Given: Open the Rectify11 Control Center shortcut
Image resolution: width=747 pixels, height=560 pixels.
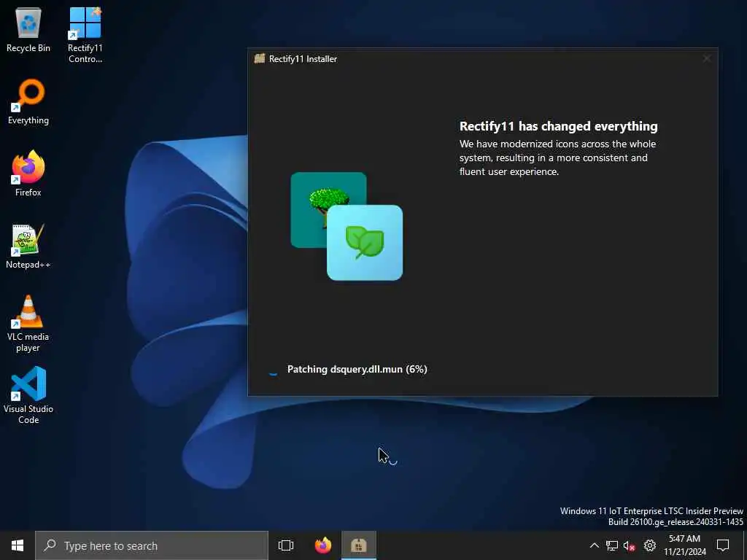Looking at the screenshot, I should click(85, 34).
